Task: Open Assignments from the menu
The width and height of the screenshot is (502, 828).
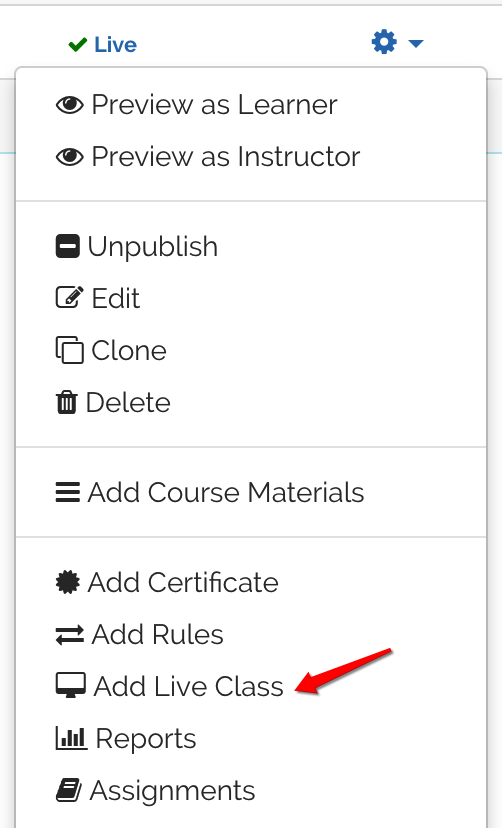Action: [x=251, y=790]
